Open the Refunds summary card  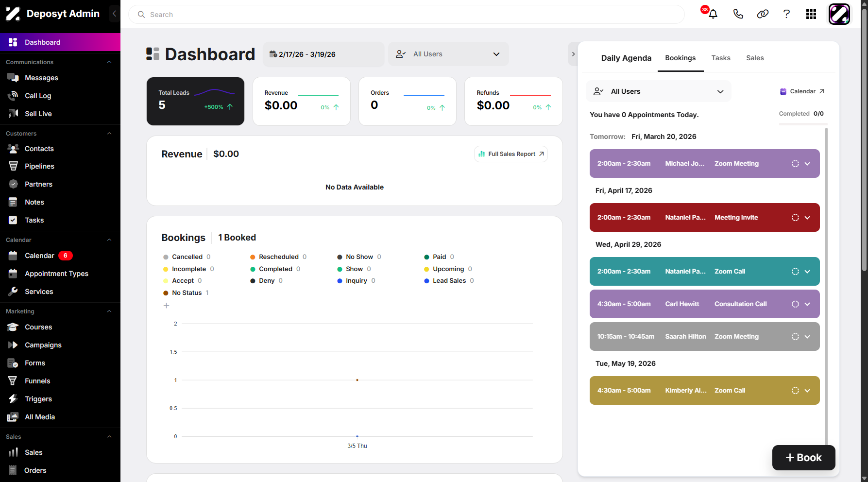point(513,101)
